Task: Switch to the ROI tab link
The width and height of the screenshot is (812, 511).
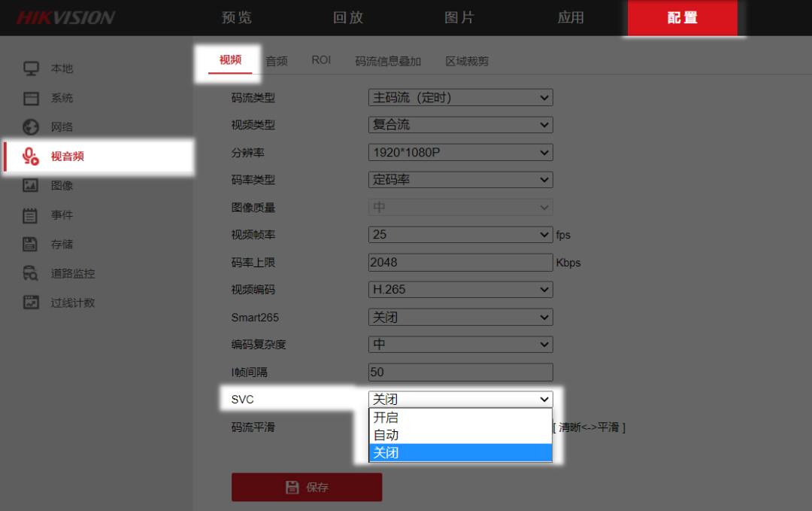Action: [x=321, y=60]
